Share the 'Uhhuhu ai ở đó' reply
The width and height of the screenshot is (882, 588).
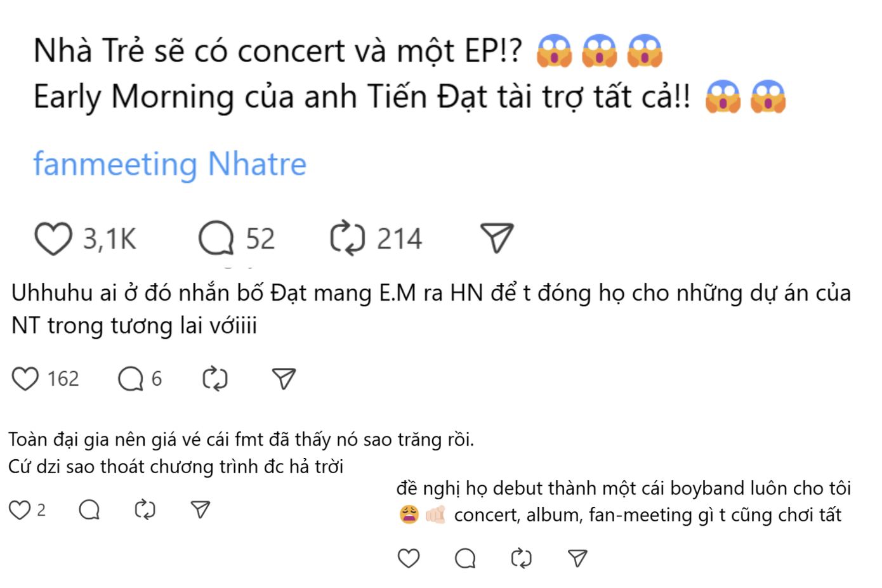(284, 379)
